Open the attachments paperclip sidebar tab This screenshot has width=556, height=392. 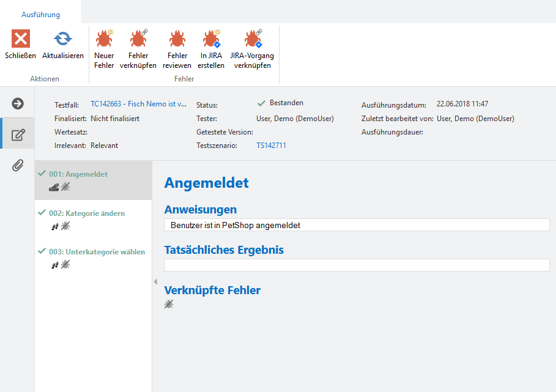point(18,165)
